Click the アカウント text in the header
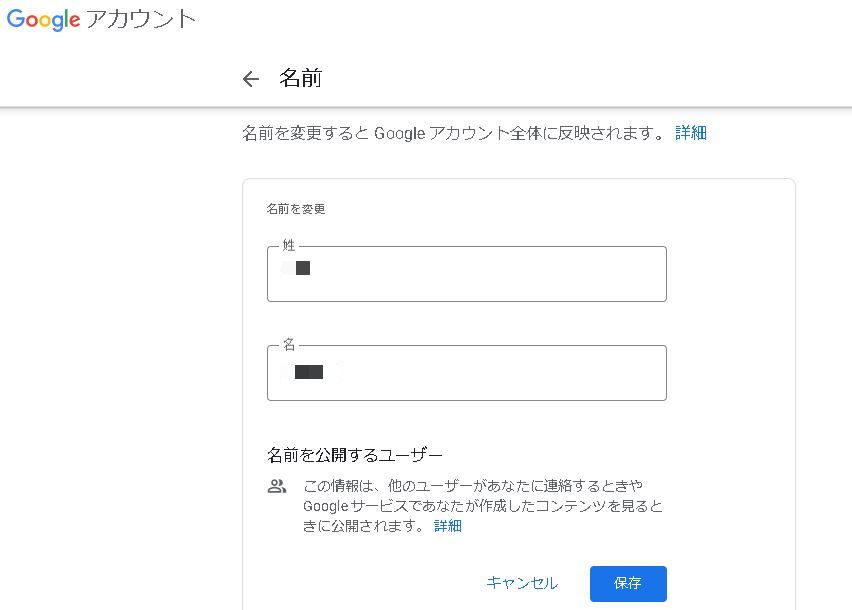 pos(141,20)
